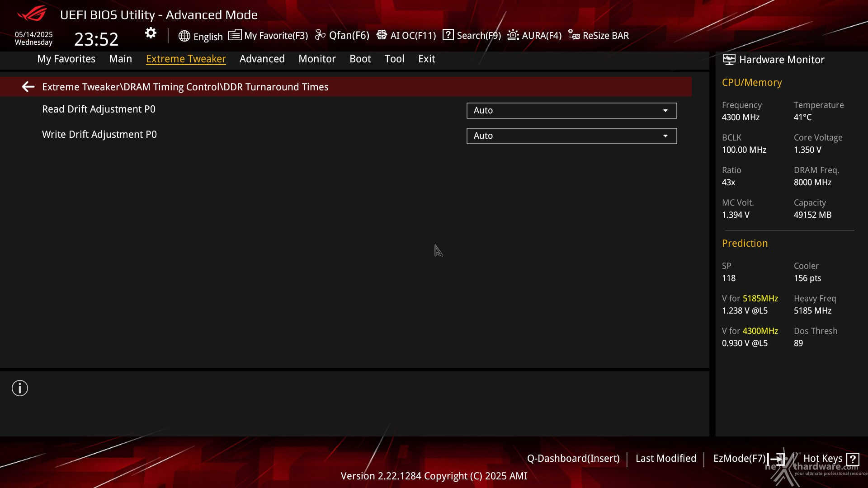
Task: Click the 8000 MHz DRAM Freq value
Action: pyautogui.click(x=813, y=183)
